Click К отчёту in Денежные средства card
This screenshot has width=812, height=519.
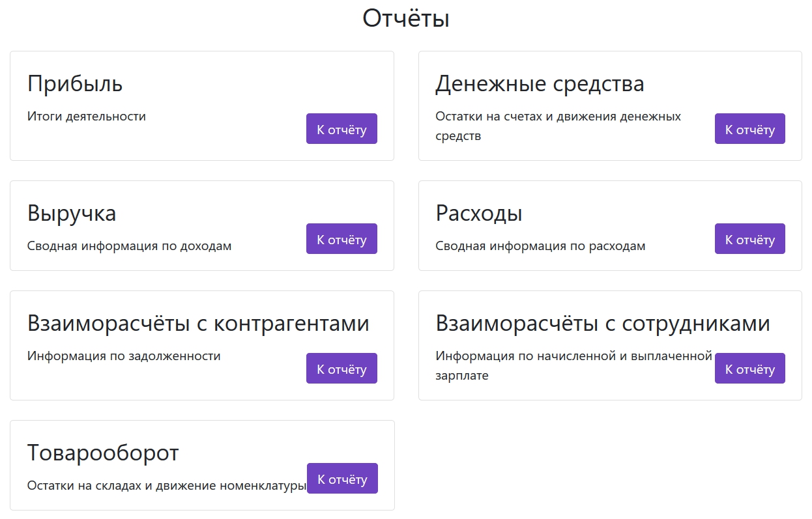pyautogui.click(x=749, y=129)
